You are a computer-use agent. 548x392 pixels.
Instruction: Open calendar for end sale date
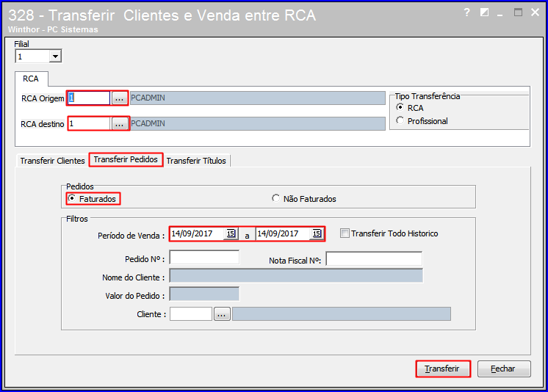pyautogui.click(x=317, y=233)
